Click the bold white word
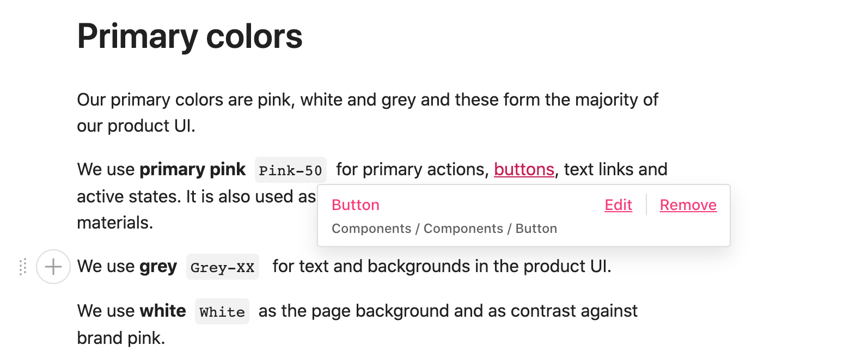This screenshot has height=357, width=868. tap(163, 311)
